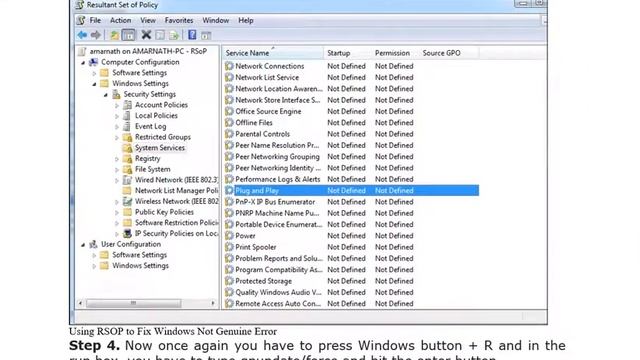Open the File menu
Screen dimensions: 640x360
tap(95, 20)
